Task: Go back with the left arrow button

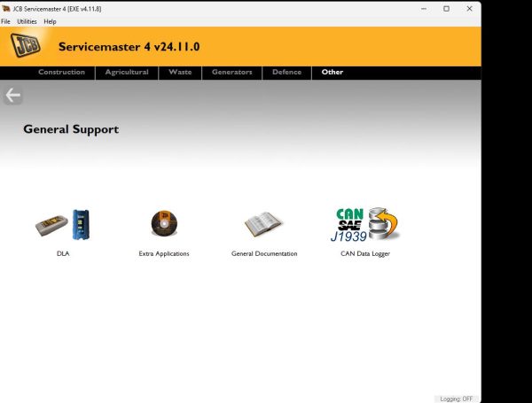Action: pos(13,96)
